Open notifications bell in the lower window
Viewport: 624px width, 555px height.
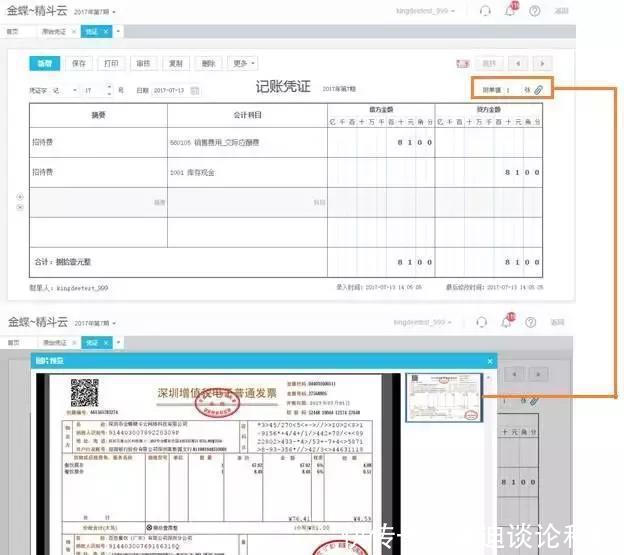tap(506, 322)
